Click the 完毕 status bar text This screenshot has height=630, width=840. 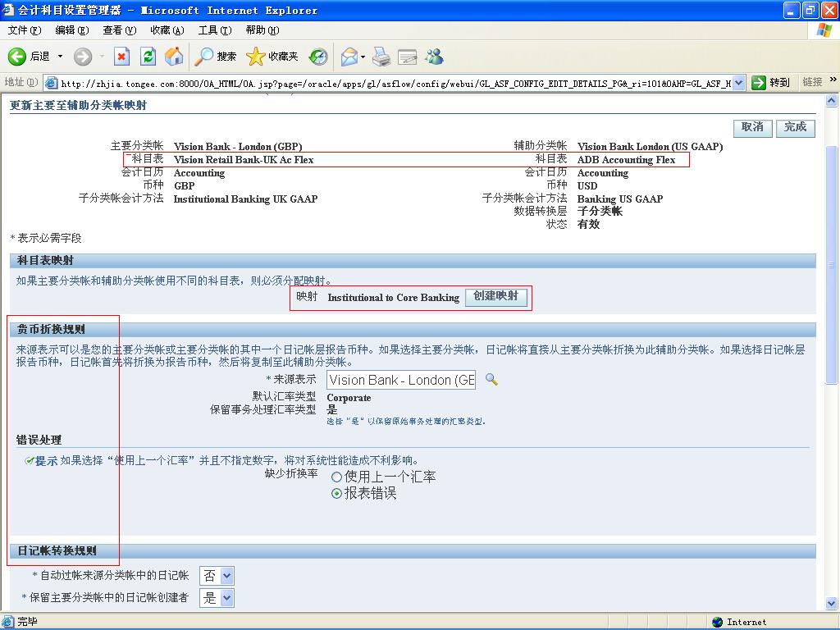click(x=27, y=622)
